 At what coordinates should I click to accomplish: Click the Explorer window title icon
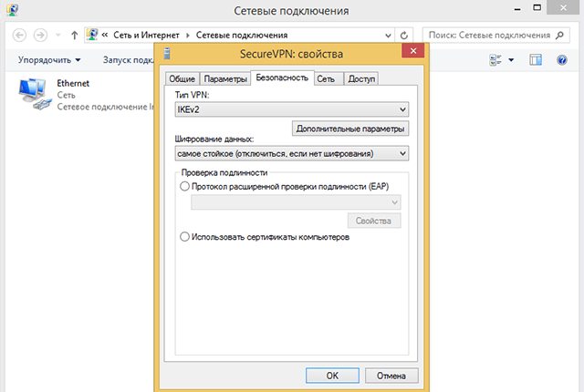point(12,10)
